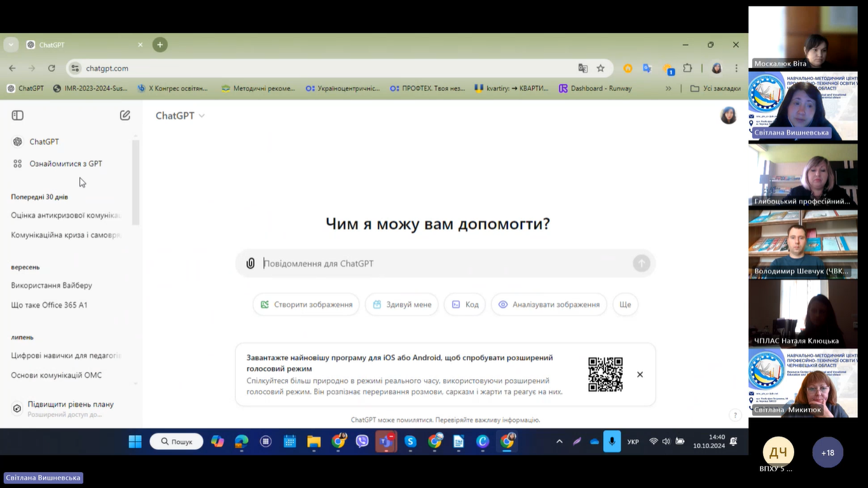Dismiss the mobile app download banner
Screen dimensions: 868x488
point(640,375)
